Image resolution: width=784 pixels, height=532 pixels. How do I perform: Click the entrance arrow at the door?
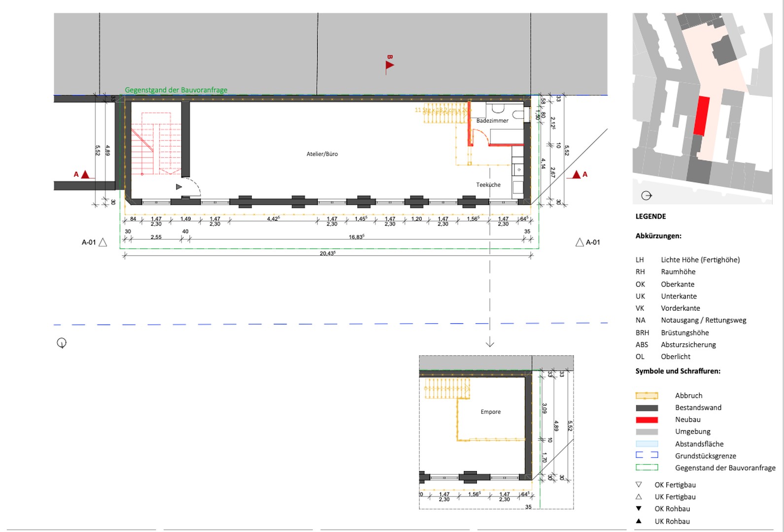tap(179, 187)
